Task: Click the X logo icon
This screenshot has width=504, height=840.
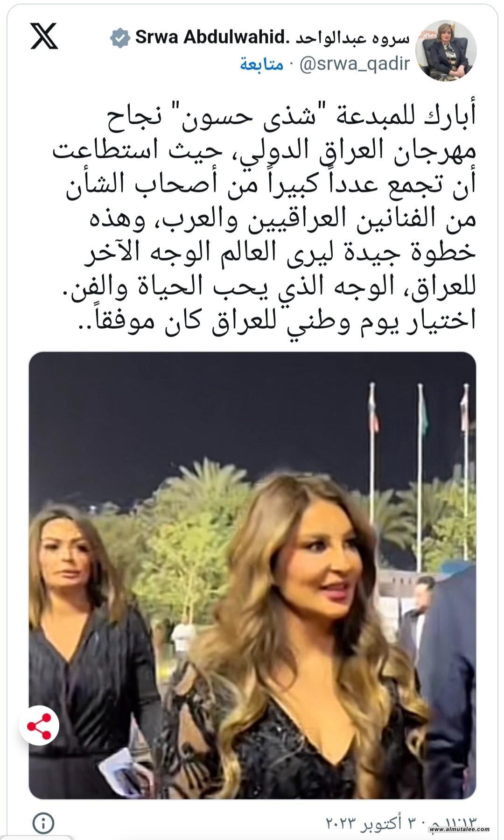Action: 44,36
